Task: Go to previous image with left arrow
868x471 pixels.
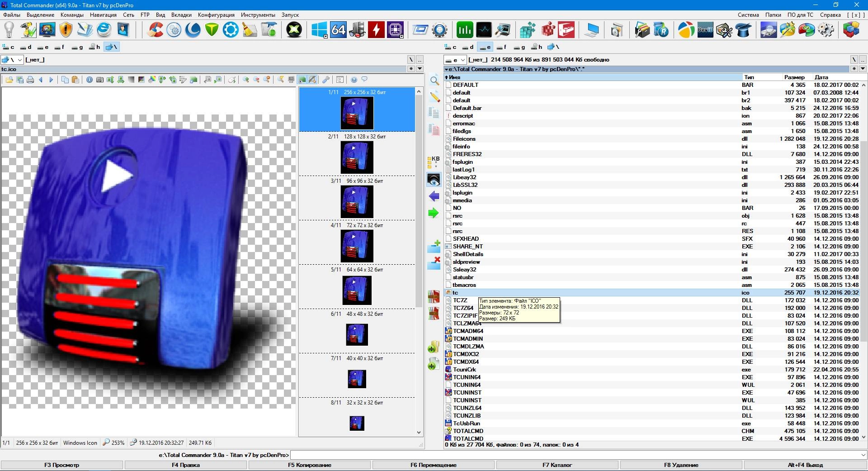Action: pyautogui.click(x=41, y=80)
